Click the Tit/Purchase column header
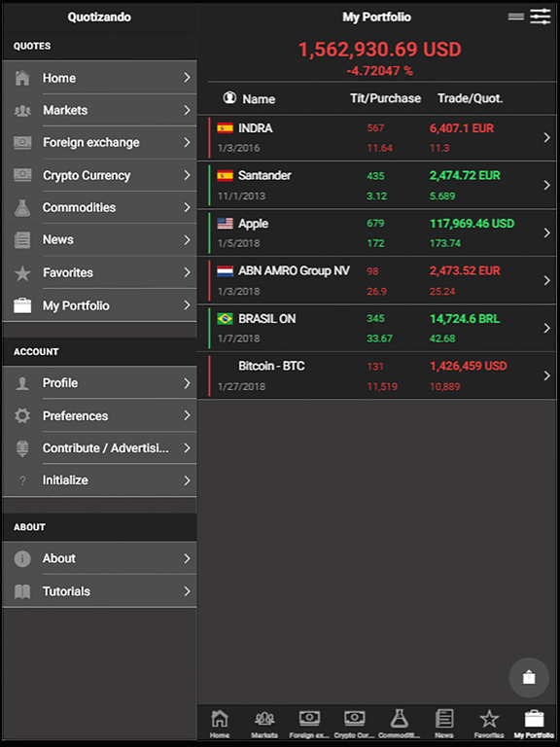 pyautogui.click(x=385, y=98)
